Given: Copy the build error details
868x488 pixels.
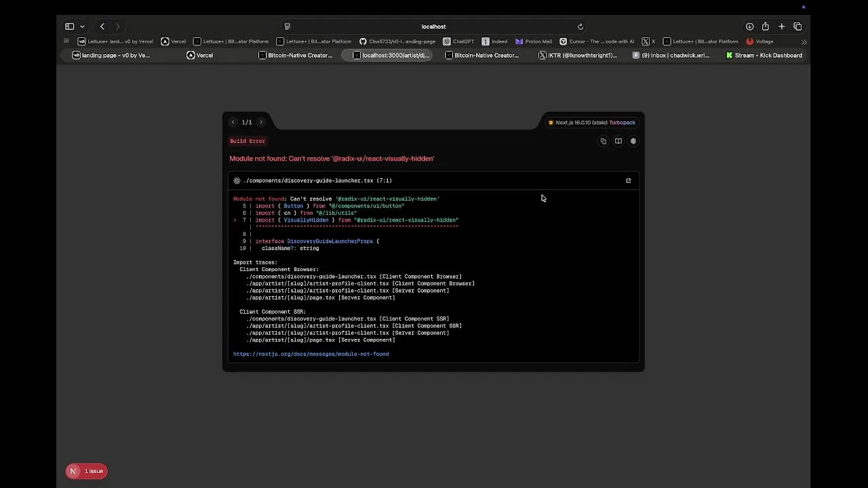Looking at the screenshot, I should [604, 141].
